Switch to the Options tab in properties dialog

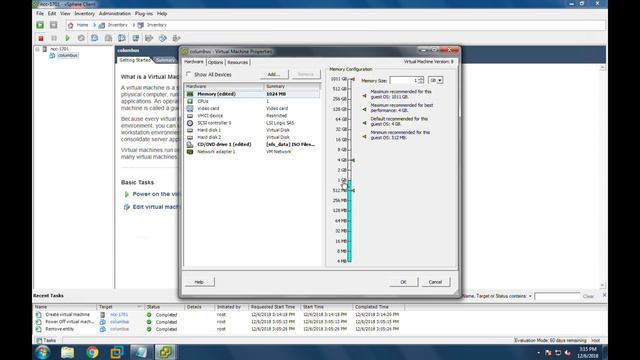(216, 62)
